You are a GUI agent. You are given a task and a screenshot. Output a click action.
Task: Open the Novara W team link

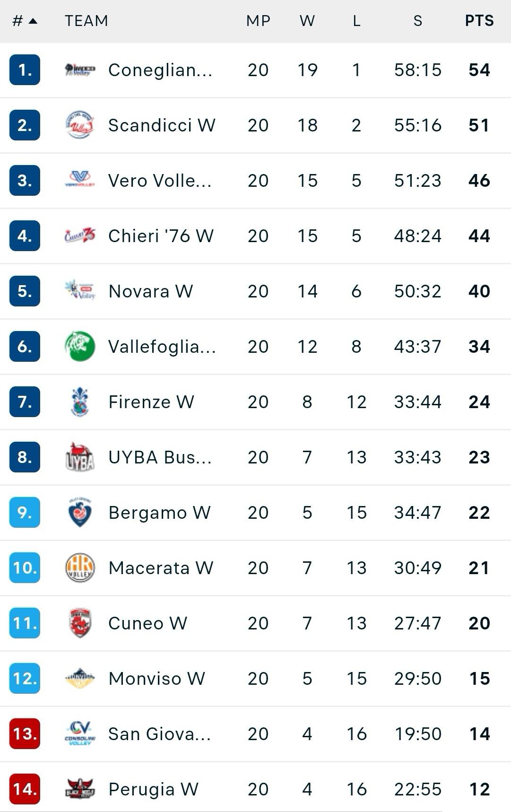pyautogui.click(x=151, y=291)
